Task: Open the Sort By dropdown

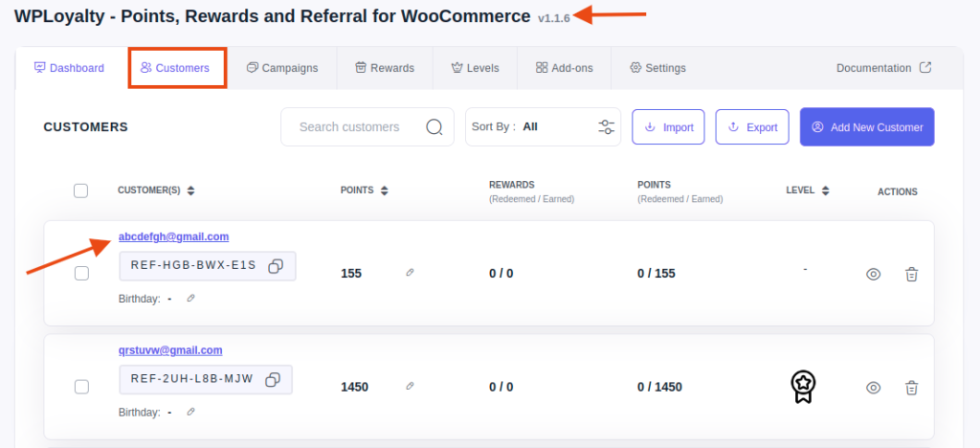Action: click(x=543, y=127)
